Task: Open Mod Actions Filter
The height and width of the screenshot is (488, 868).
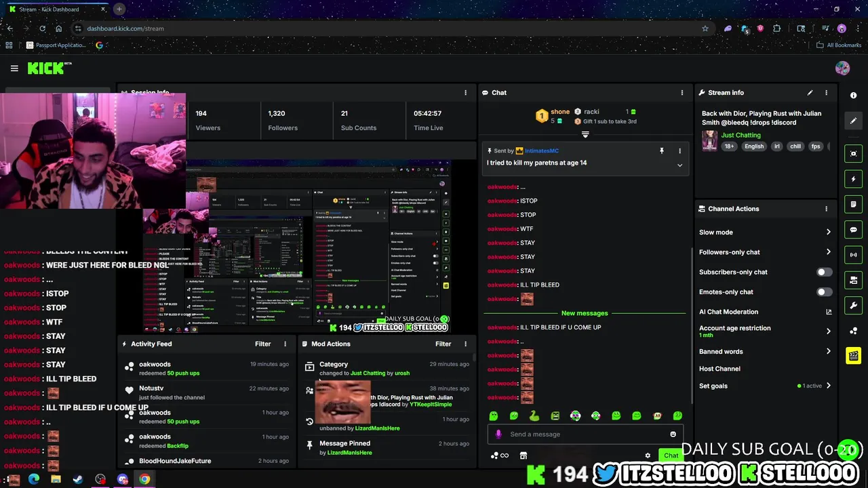Action: click(x=443, y=344)
